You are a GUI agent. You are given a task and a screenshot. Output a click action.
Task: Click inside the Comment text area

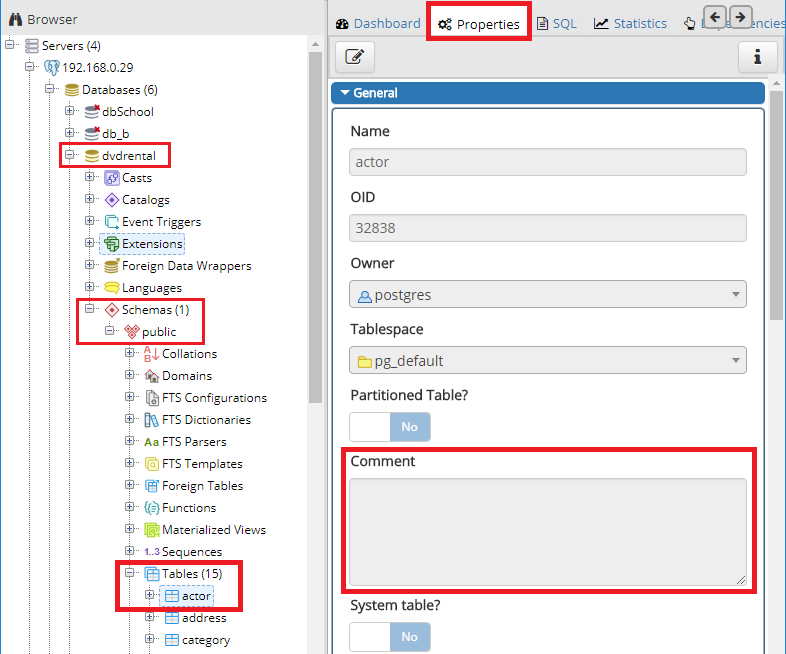(548, 531)
